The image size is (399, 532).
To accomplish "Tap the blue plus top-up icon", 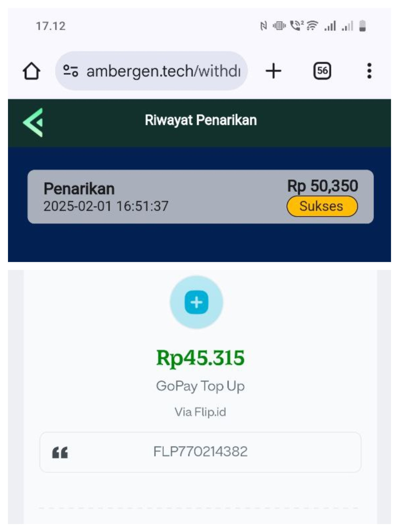I will pos(196,302).
